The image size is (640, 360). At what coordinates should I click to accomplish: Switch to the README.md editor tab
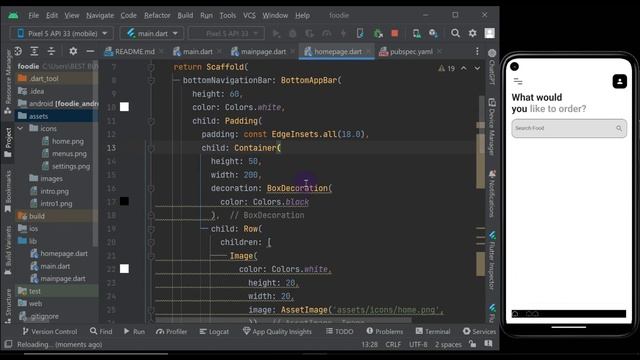pyautogui.click(x=134, y=51)
